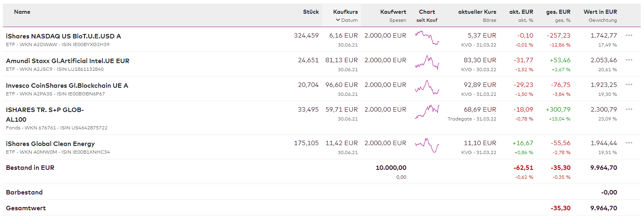Open three-dot menu for ISHARES S+P GLOBAL100
Viewport: 644px width, 224px height.
629,109
